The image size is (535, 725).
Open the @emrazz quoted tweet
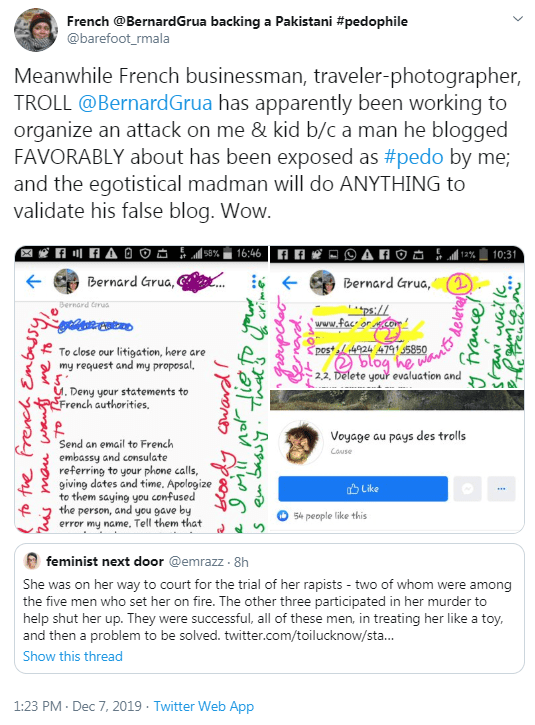[269, 608]
